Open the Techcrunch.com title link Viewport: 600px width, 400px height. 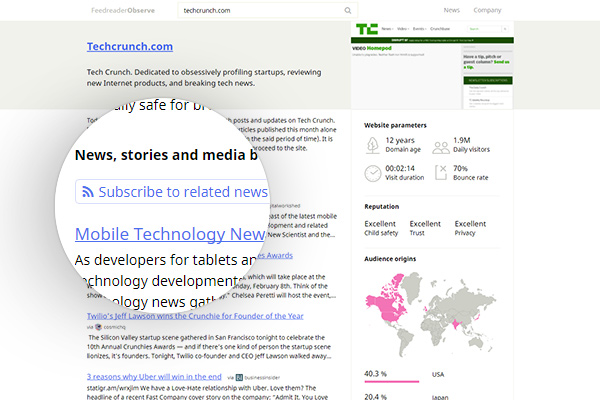(x=130, y=46)
